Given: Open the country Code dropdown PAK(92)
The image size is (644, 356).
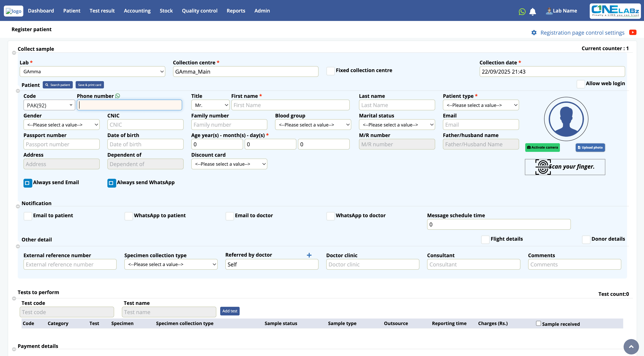Looking at the screenshot, I should pos(49,105).
